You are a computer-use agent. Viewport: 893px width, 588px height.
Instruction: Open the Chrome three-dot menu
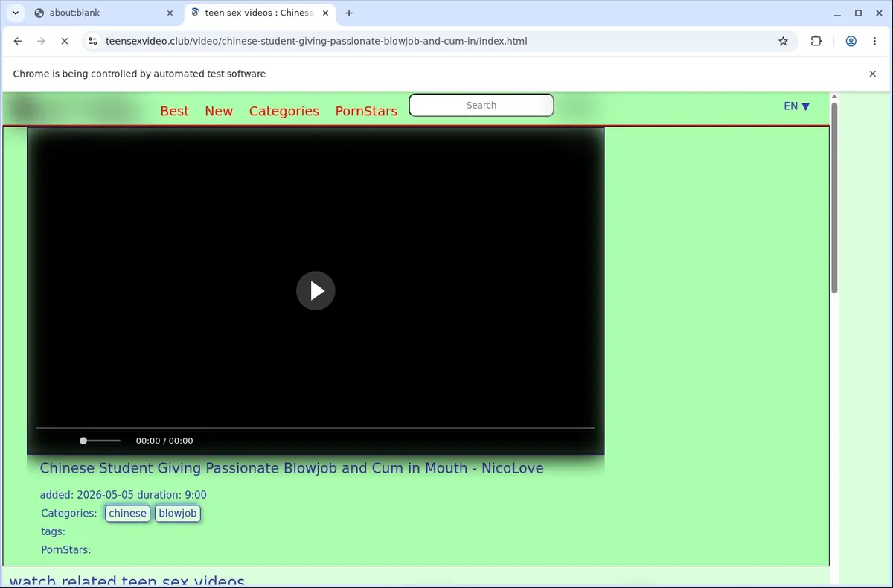[874, 42]
